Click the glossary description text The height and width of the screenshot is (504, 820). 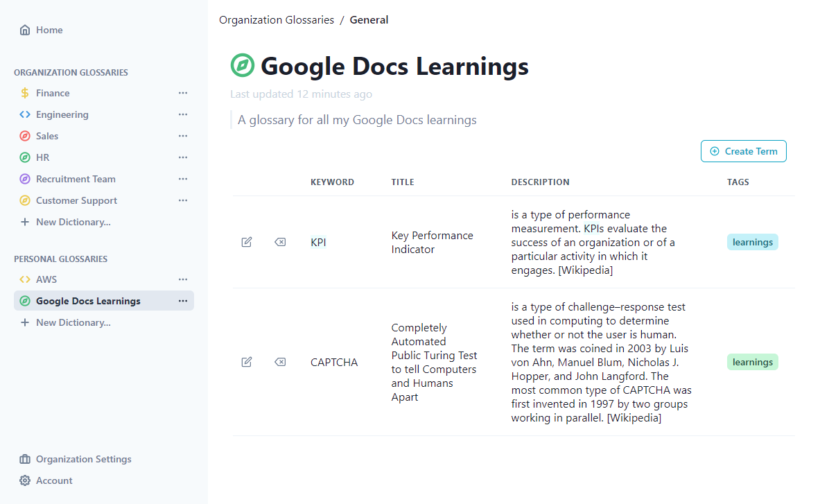point(357,120)
